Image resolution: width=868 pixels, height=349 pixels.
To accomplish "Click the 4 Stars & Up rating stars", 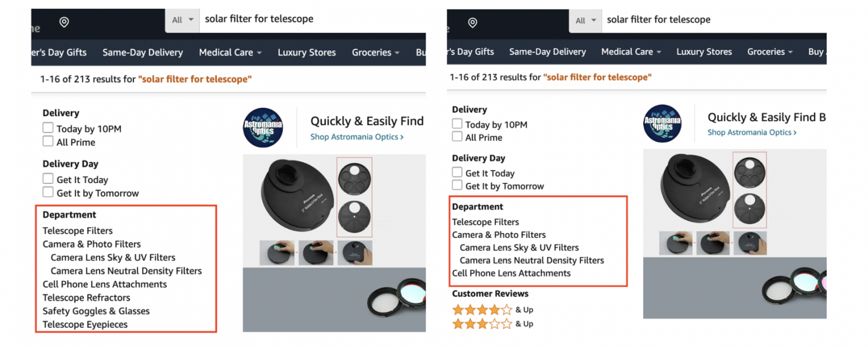I will 482,309.
